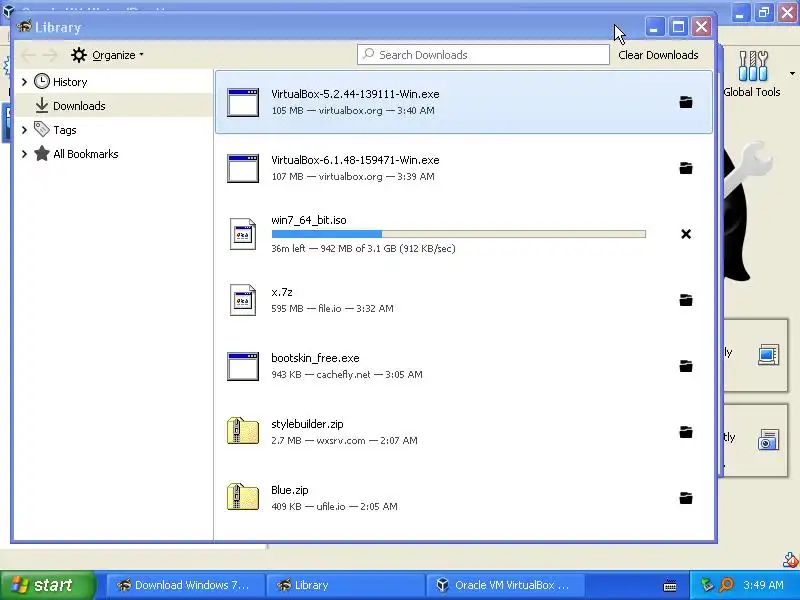Screen dimensions: 800x600
Task: Open containing folder for stylebuilder.zip
Action: [686, 432]
